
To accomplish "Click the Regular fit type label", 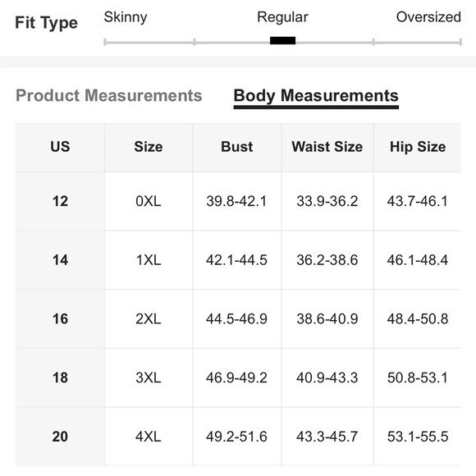I will [x=282, y=17].
